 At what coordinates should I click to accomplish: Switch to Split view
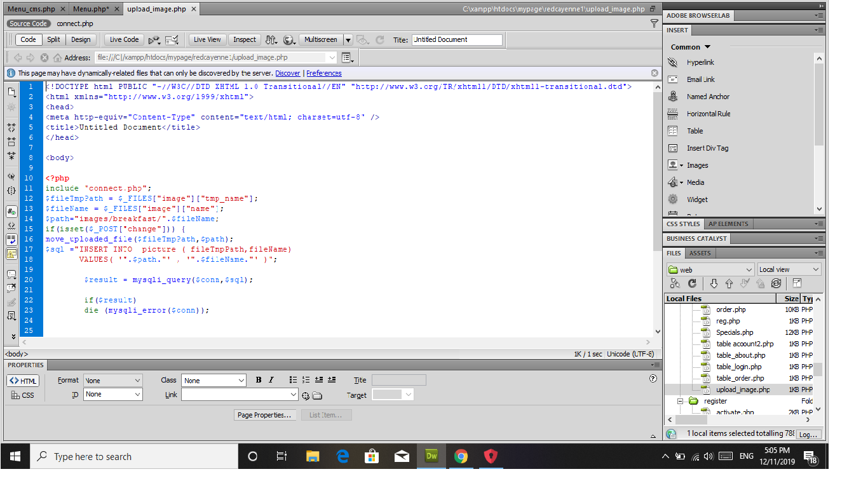pos(54,39)
